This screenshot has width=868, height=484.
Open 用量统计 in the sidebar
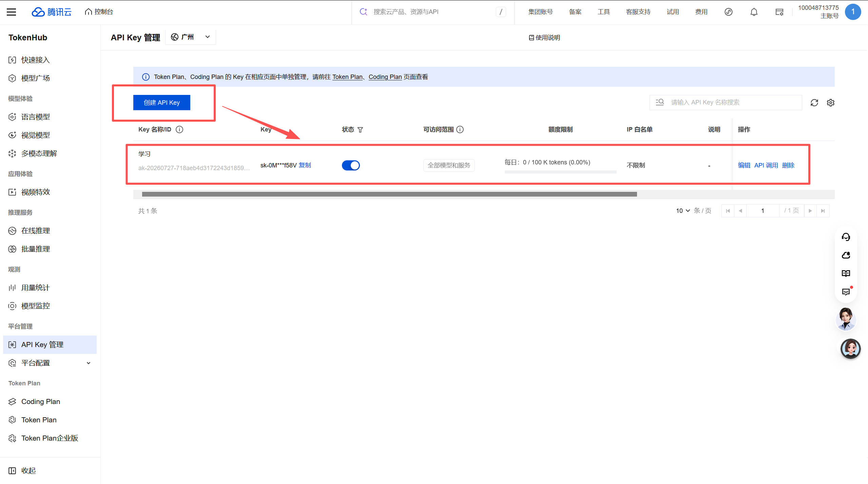pyautogui.click(x=50, y=288)
